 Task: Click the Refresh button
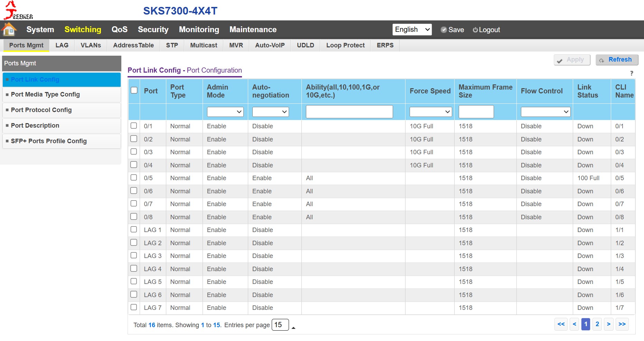click(617, 59)
